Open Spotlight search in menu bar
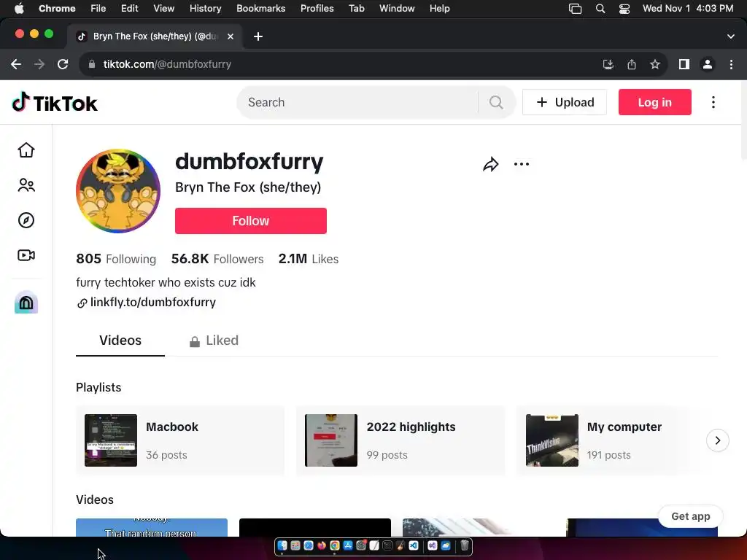747x560 pixels. [x=600, y=9]
